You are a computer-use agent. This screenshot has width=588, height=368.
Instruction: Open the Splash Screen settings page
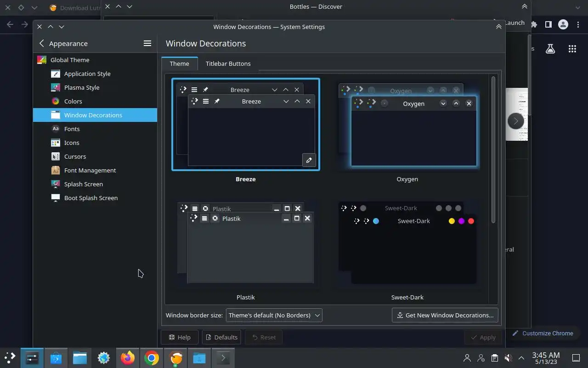[x=95, y=184]
